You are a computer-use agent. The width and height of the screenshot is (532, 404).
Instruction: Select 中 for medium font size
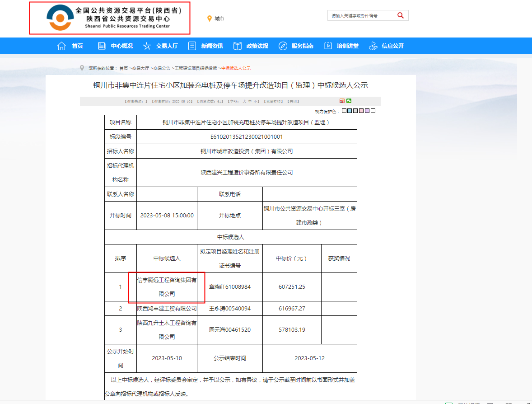click(250, 101)
